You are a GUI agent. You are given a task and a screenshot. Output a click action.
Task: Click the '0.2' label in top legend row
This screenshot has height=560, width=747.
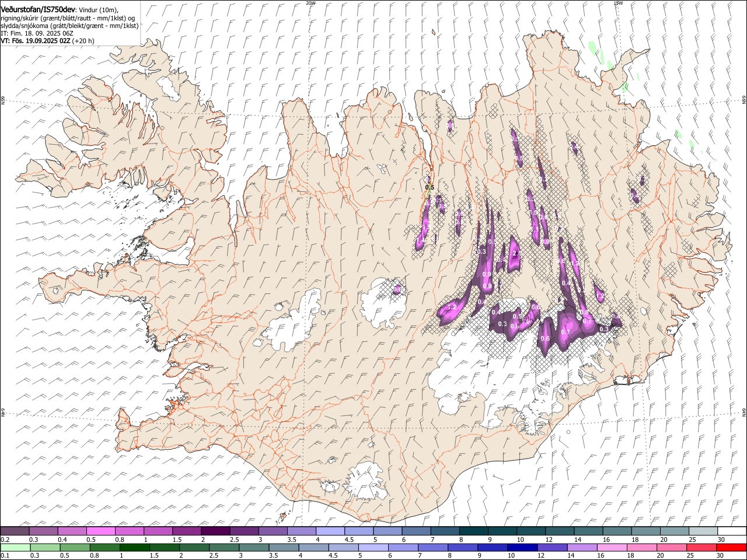(4, 540)
